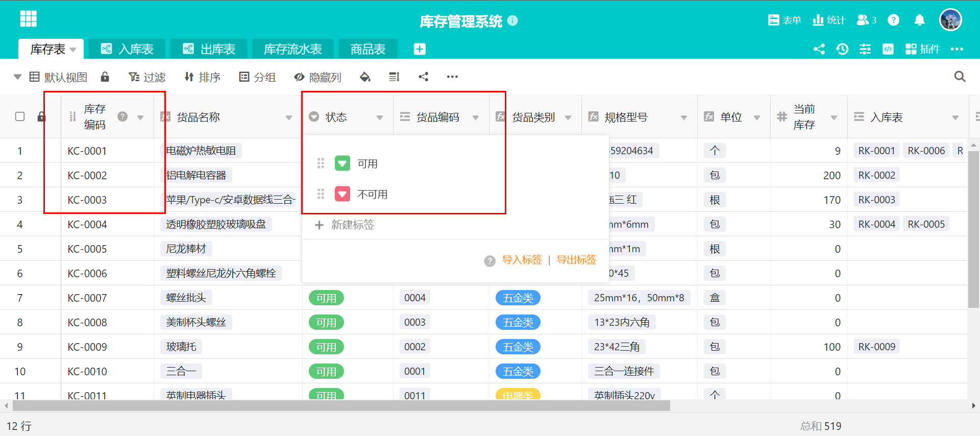The height and width of the screenshot is (436, 980).
Task: Switch to the 出库表 tab
Action: (x=209, y=49)
